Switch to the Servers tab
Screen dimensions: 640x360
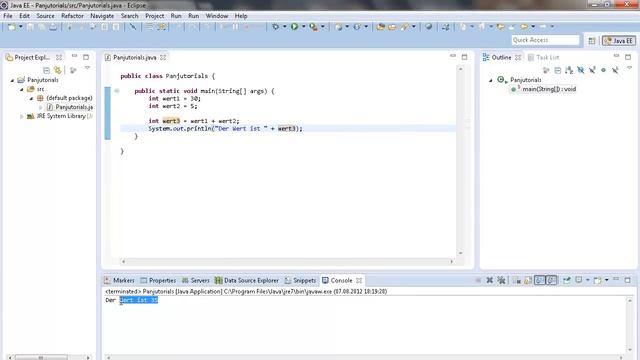pyautogui.click(x=196, y=280)
